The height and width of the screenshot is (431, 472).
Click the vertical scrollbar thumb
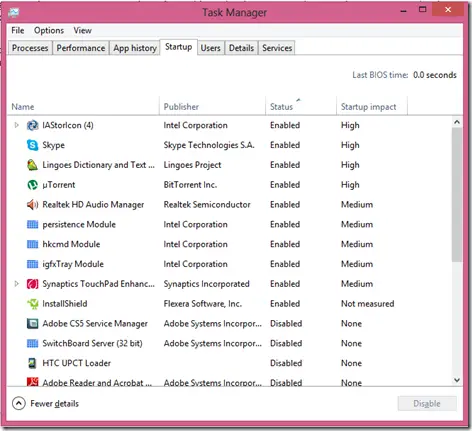point(457,195)
